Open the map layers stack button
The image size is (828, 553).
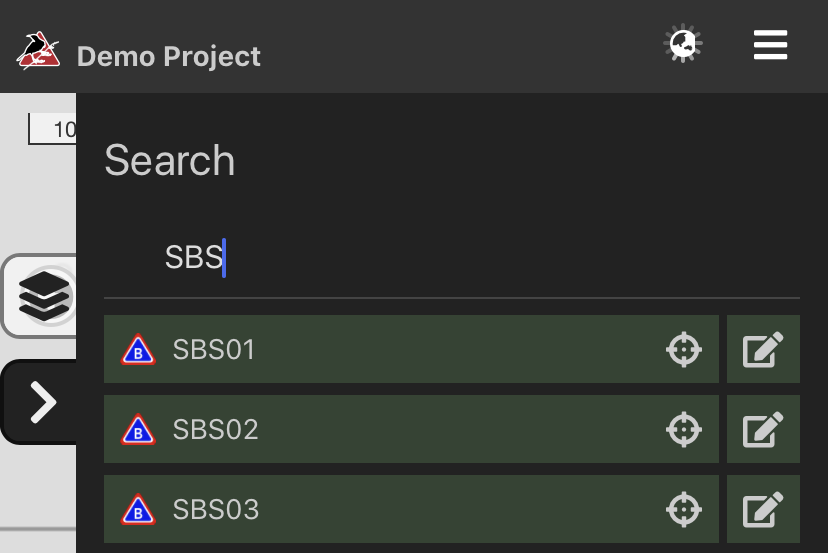tap(40, 296)
